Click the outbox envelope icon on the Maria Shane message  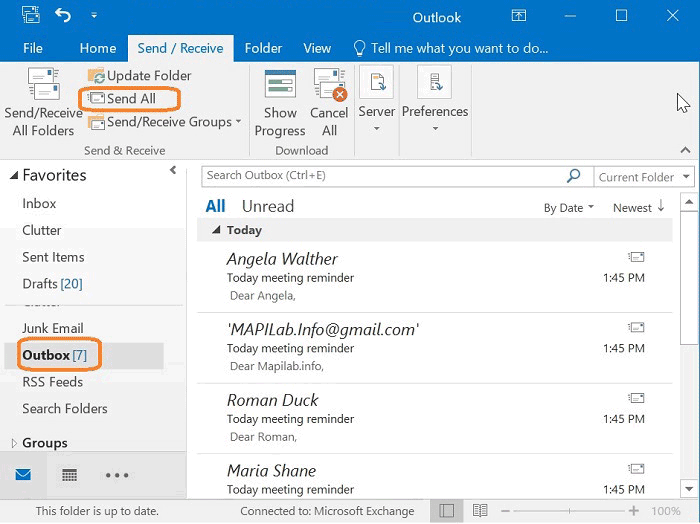tap(636, 469)
